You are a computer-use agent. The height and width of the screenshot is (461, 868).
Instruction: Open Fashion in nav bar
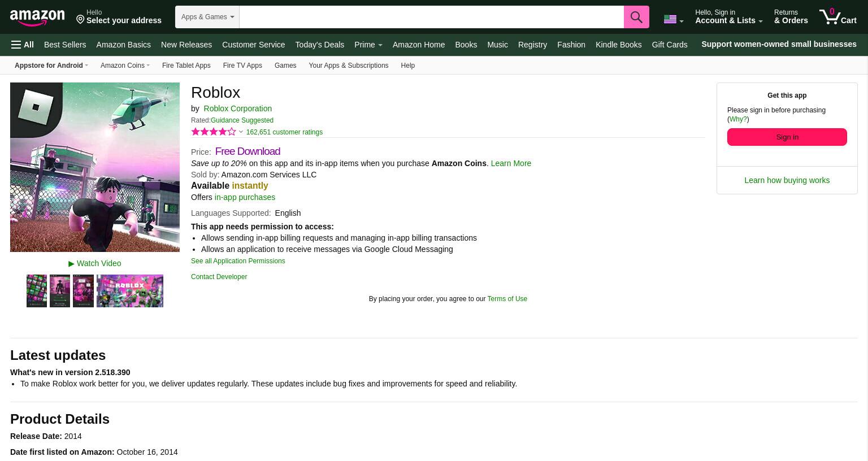(x=571, y=45)
